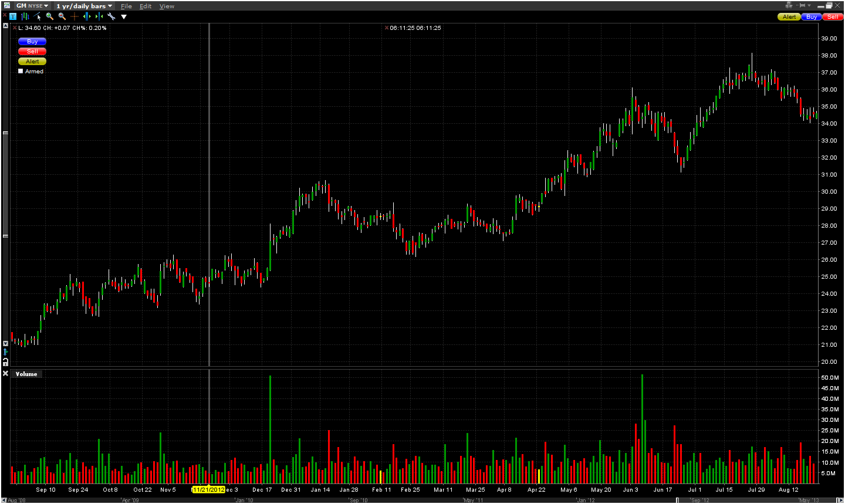Image resolution: width=845 pixels, height=504 pixels.
Task: Click the zoom out magnifier icon
Action: click(62, 16)
